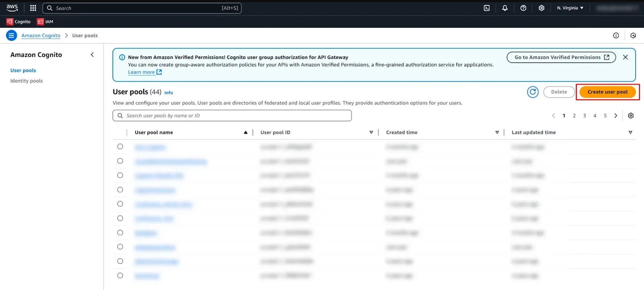Select the second user pool radio button
Viewport: 644px width, 290px height.
pyautogui.click(x=120, y=161)
